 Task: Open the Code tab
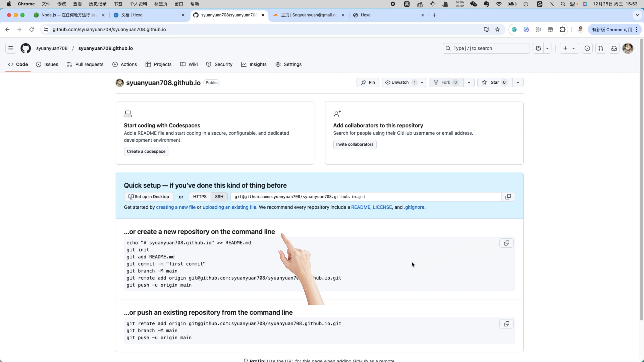click(18, 65)
